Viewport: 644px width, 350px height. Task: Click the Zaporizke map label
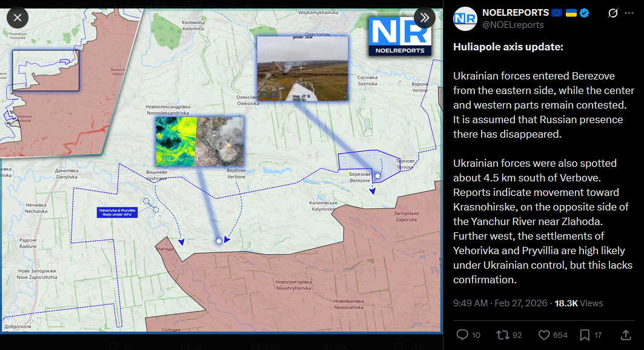(x=406, y=217)
